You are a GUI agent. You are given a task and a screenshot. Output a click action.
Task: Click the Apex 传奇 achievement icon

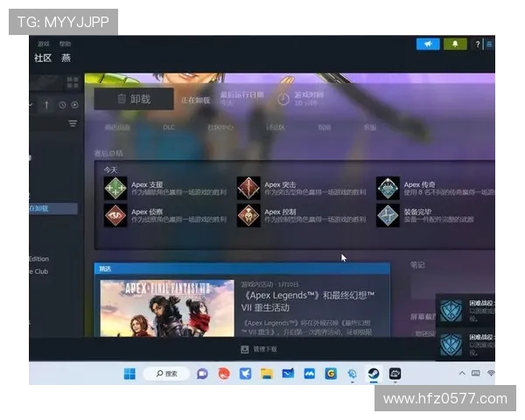[x=388, y=188]
